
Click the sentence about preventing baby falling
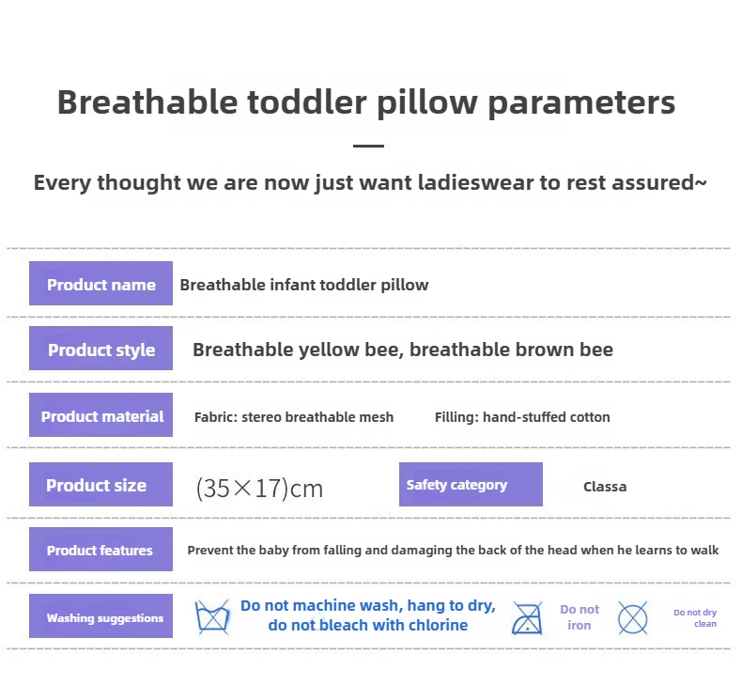[x=453, y=550]
